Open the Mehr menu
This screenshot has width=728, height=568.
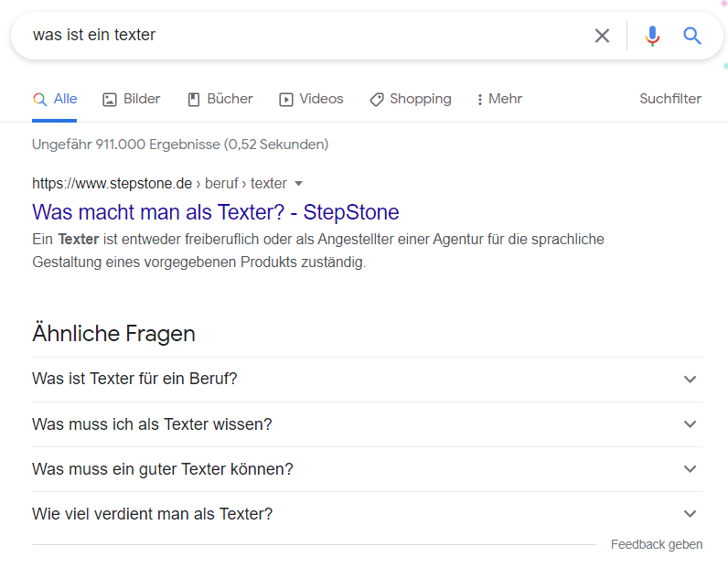tap(499, 99)
